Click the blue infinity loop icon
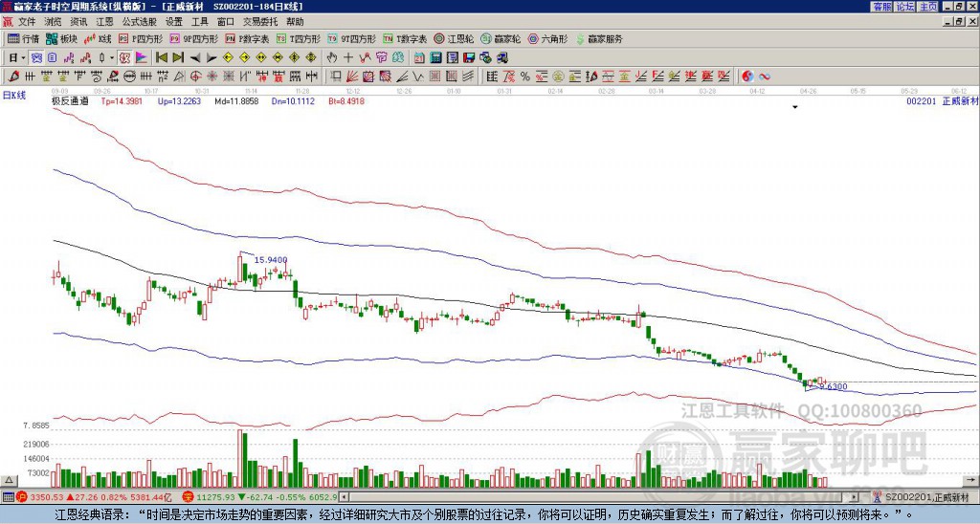Image resolution: width=980 pixels, height=524 pixels. click(764, 76)
